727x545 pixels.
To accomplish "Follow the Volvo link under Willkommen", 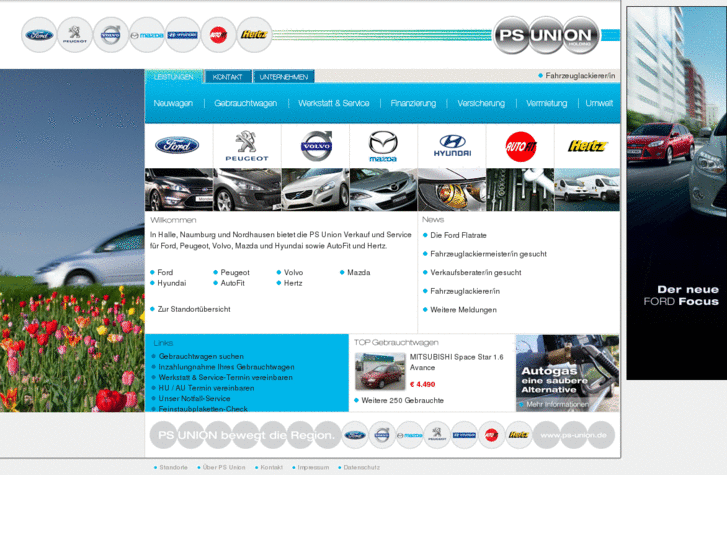I will 293,272.
